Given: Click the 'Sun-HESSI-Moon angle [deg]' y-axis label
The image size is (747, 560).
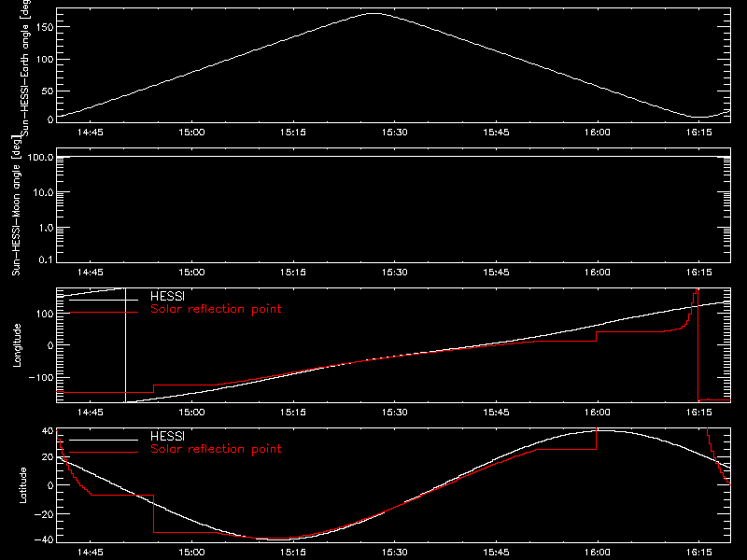Looking at the screenshot, I should pos(16,205).
